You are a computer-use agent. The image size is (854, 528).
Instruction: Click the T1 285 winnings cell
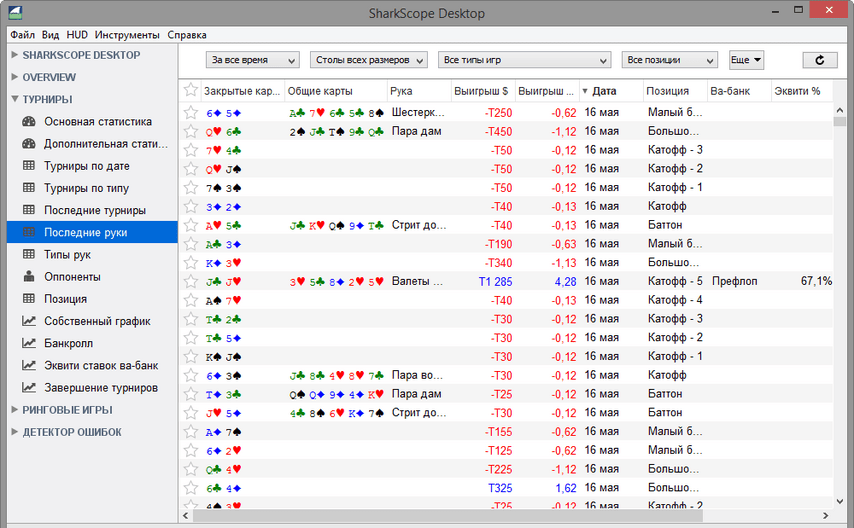[x=495, y=282]
